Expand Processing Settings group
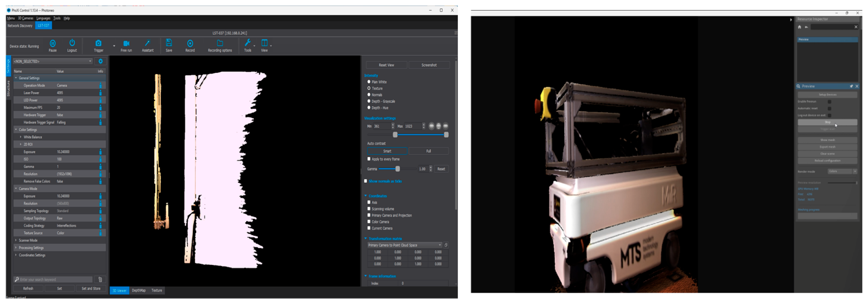The height and width of the screenshot is (306, 868). coord(16,248)
